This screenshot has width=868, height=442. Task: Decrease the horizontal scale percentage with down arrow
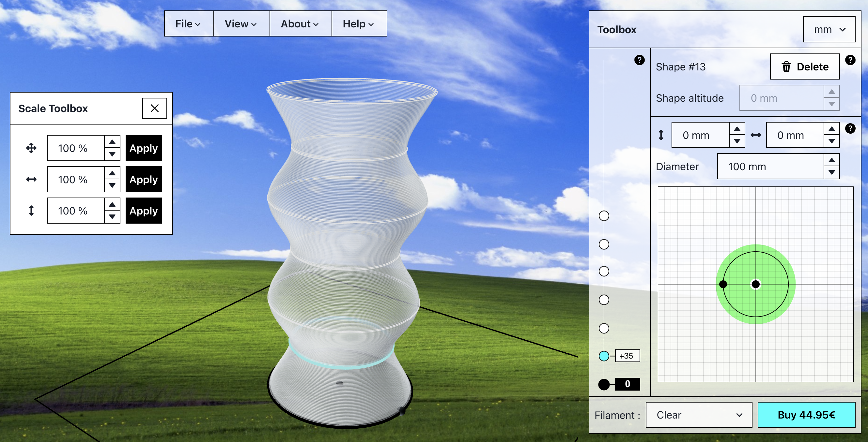(112, 185)
